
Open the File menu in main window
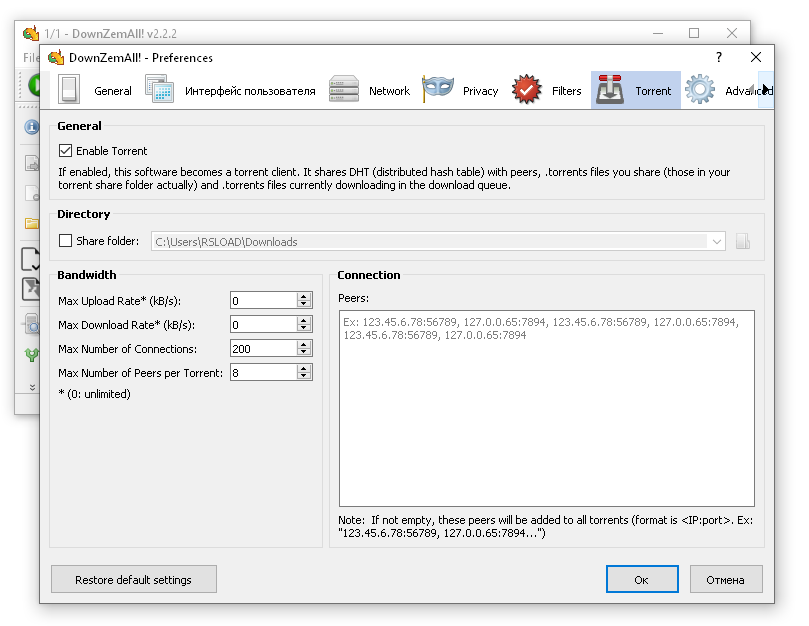pos(30,57)
